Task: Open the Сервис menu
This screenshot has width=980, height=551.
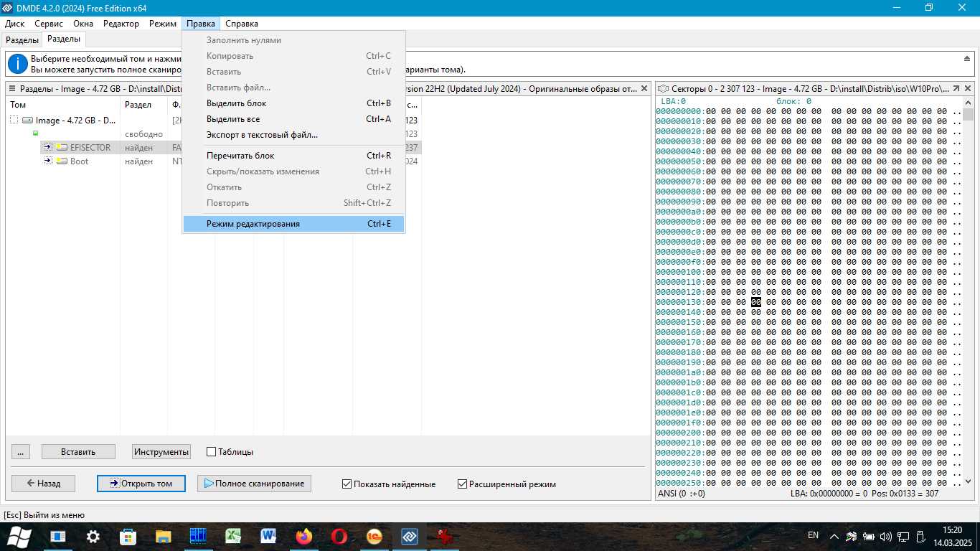Action: click(49, 24)
